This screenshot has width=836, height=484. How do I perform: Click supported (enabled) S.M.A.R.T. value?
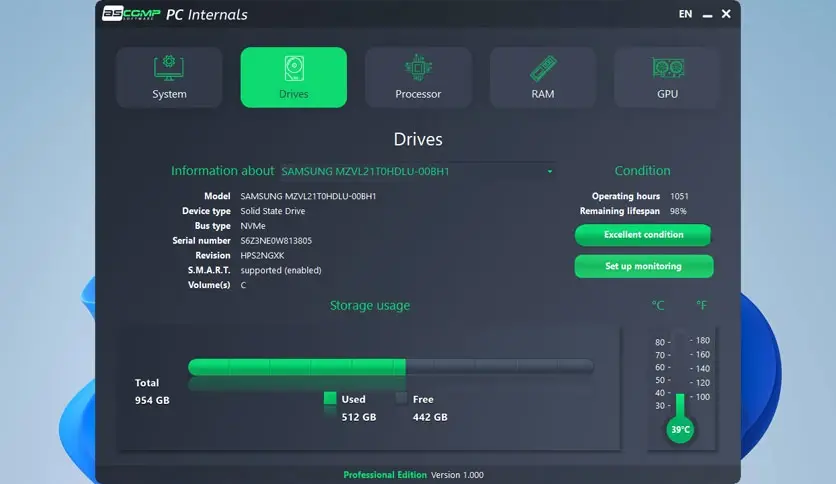[281, 270]
